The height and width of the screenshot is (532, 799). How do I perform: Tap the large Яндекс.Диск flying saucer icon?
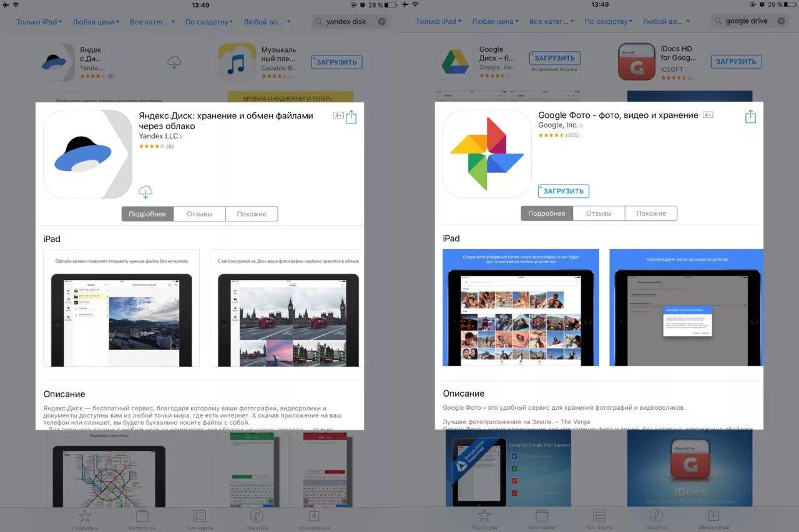(x=87, y=155)
